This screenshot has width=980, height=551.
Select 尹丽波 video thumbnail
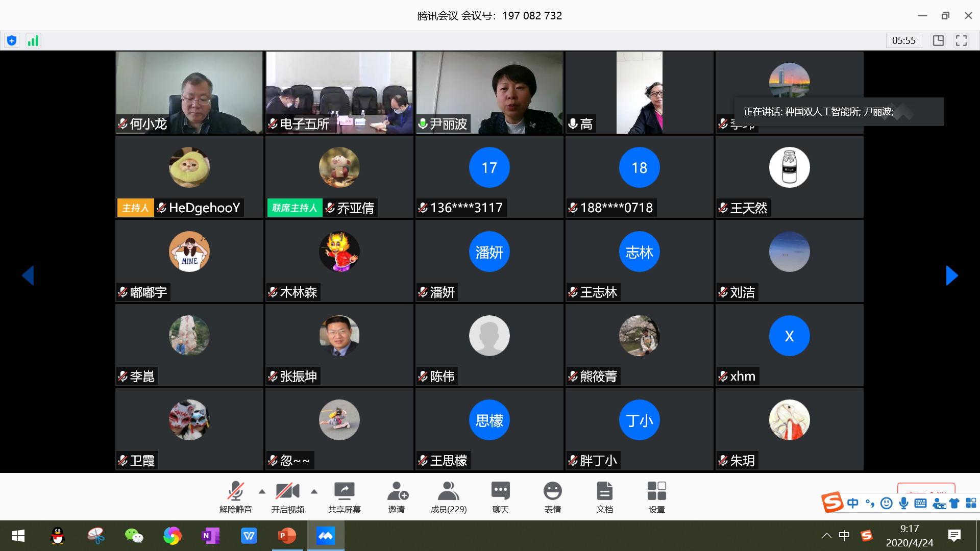tap(489, 92)
